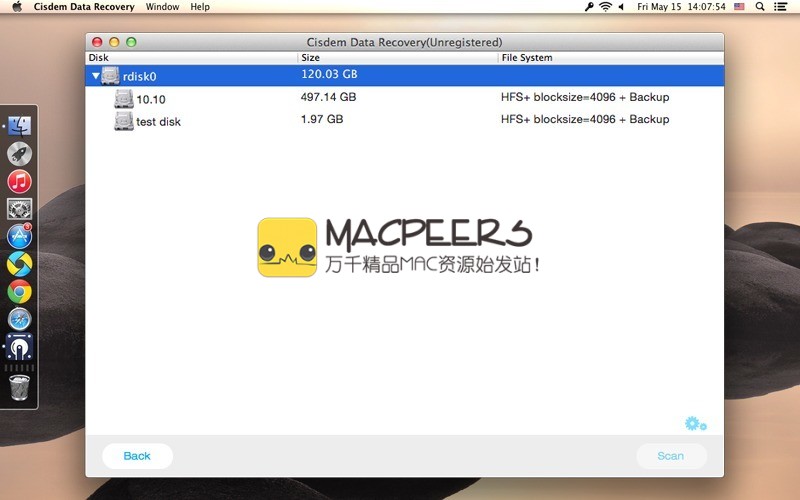Open Launchpad rocket in the Dock

click(19, 154)
